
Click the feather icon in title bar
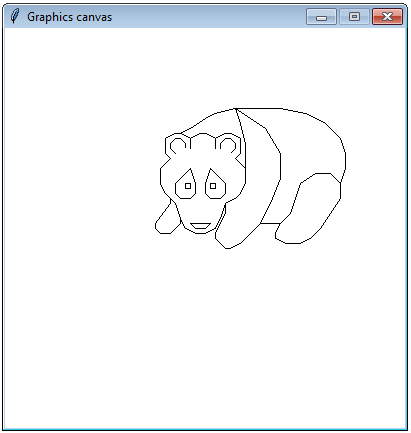[x=14, y=16]
